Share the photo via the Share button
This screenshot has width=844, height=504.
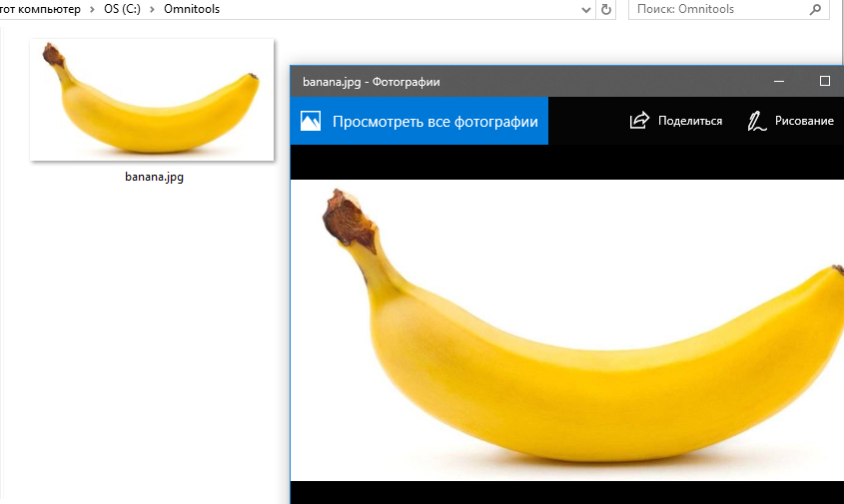[x=676, y=121]
